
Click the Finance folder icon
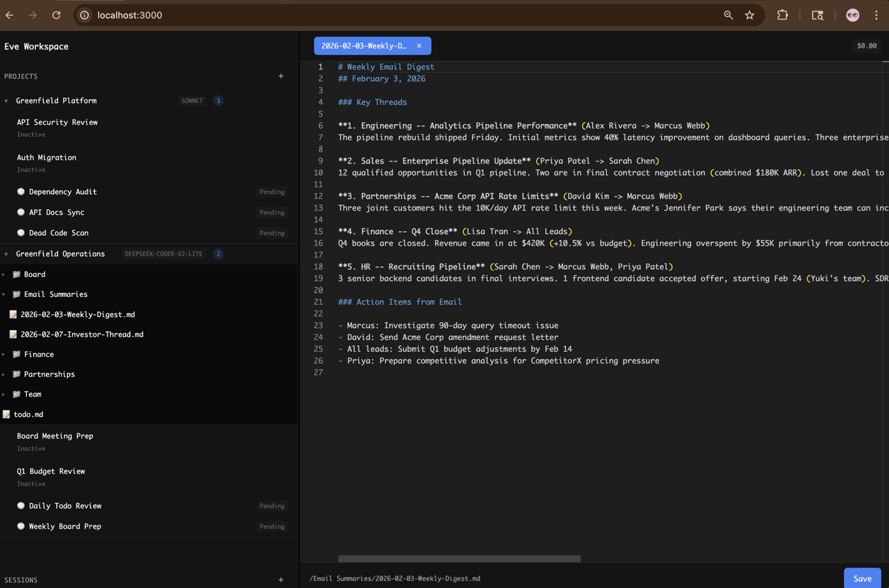tap(16, 354)
